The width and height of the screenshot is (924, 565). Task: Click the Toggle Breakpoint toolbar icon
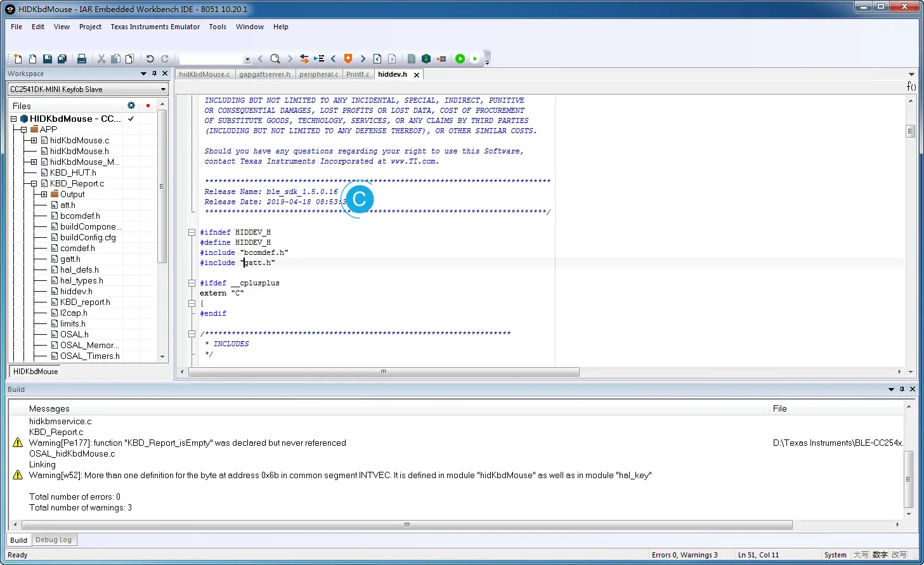441,59
